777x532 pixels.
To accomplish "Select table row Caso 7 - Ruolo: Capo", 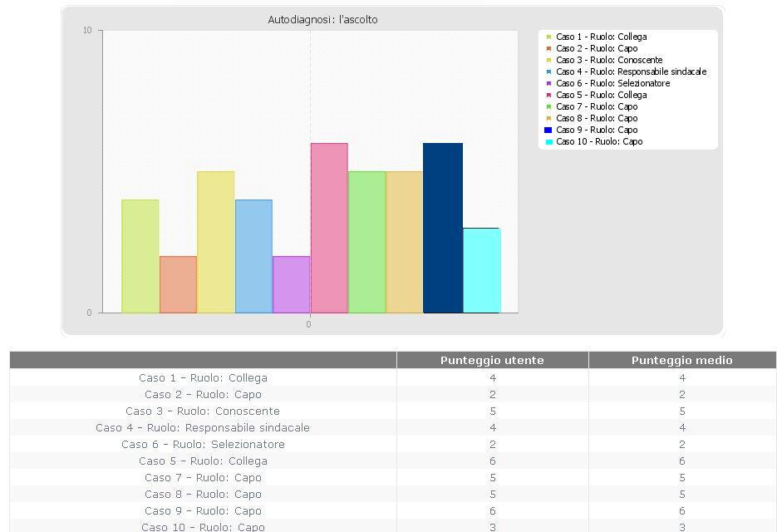I will pyautogui.click(x=392, y=477).
